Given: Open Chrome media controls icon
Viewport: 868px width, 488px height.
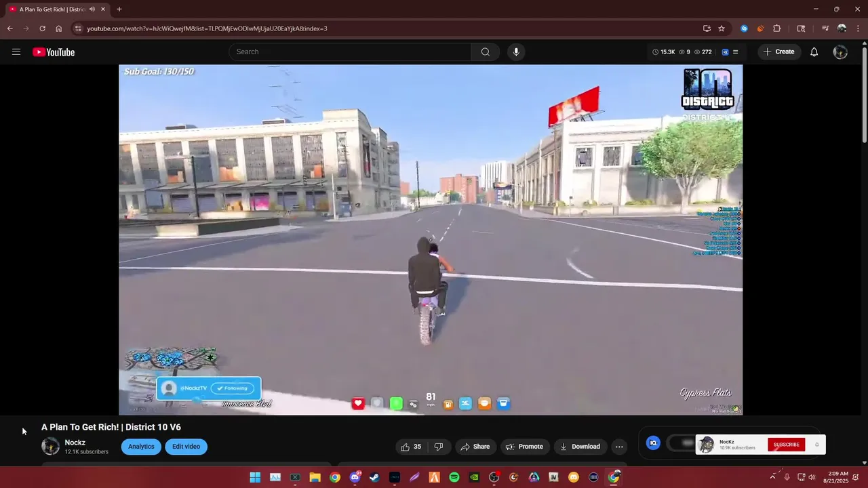Looking at the screenshot, I should point(825,28).
